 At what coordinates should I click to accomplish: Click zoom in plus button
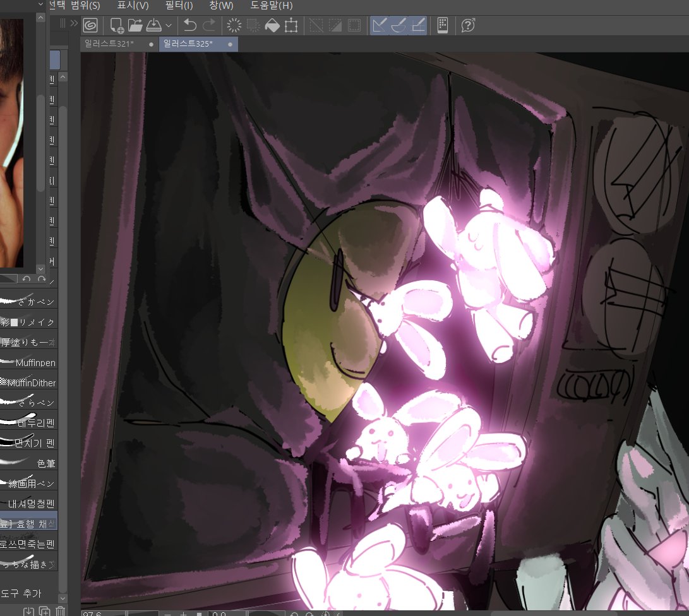[183, 614]
